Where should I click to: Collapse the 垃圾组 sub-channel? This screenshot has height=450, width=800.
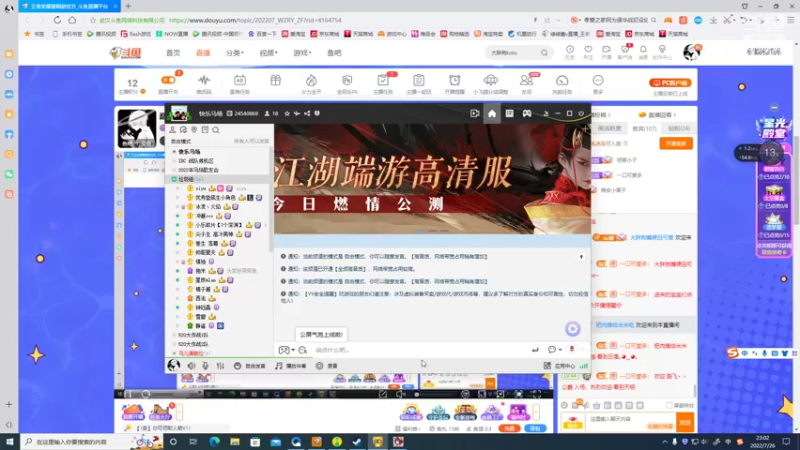174,179
